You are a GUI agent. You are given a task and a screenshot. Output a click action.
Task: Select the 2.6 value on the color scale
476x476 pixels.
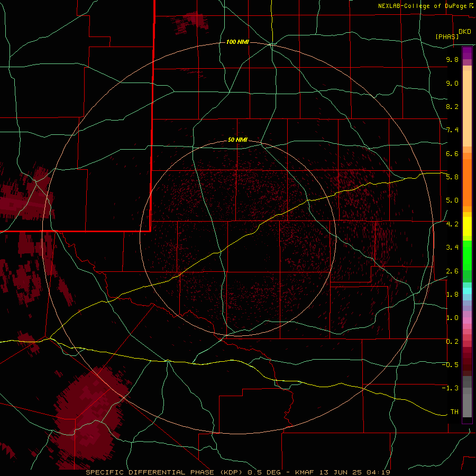[452, 271]
